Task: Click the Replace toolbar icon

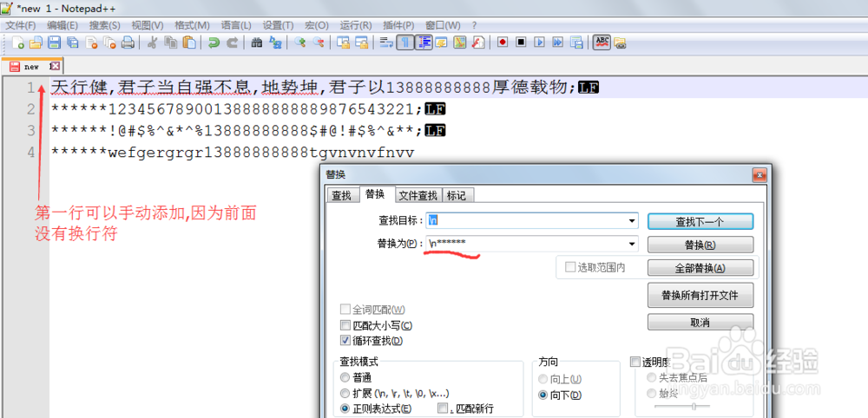Action: click(x=275, y=42)
